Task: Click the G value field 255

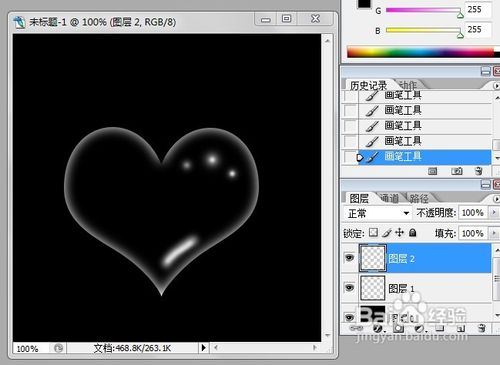Action: (477, 10)
